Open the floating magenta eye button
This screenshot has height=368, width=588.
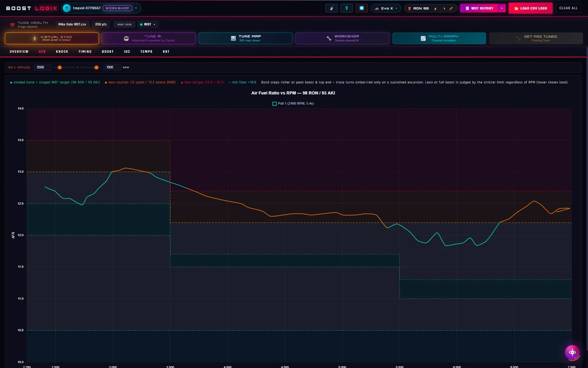pos(572,352)
